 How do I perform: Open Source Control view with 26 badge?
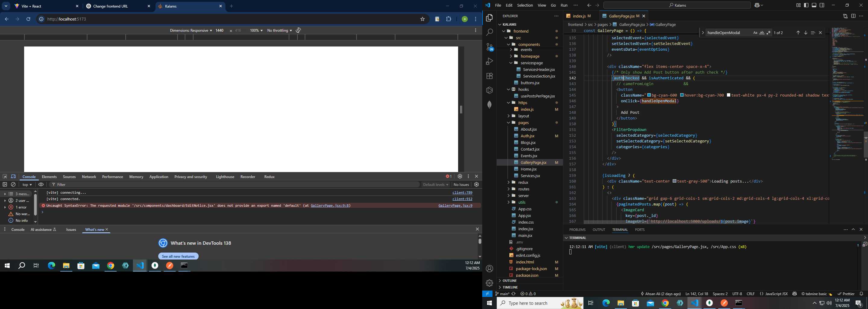[489, 47]
